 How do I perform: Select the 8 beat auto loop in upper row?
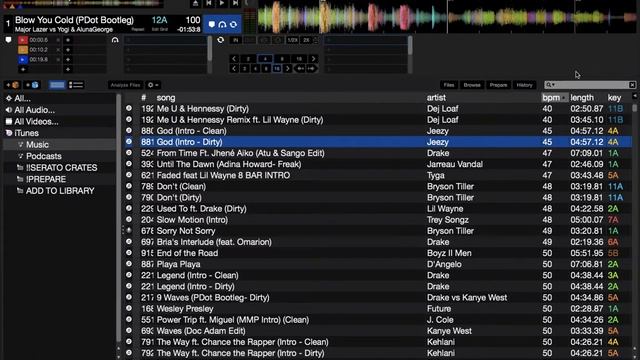click(282, 59)
